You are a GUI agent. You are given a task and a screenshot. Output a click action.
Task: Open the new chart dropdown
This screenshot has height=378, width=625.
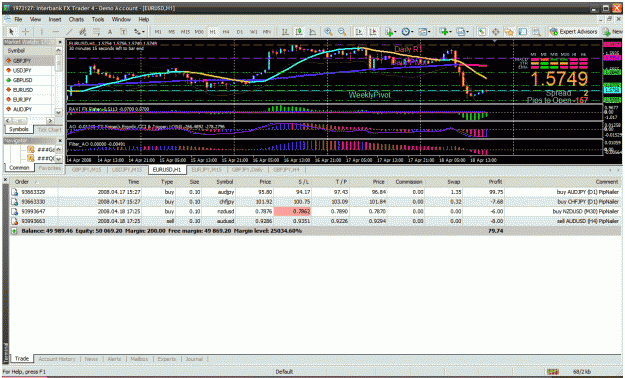tap(445, 32)
